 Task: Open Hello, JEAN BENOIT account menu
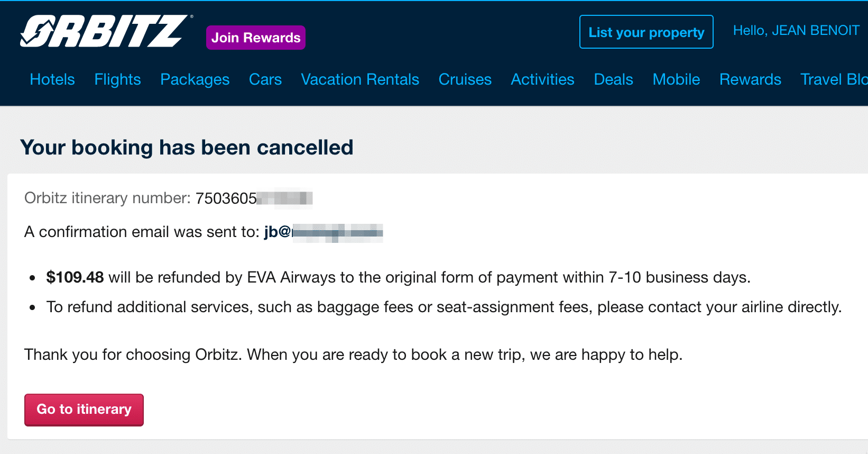[x=796, y=31]
